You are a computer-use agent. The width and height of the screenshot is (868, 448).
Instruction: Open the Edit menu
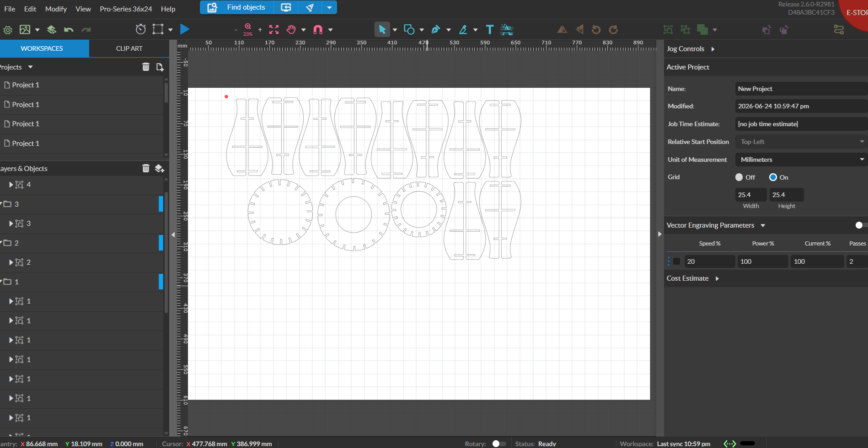pyautogui.click(x=30, y=9)
